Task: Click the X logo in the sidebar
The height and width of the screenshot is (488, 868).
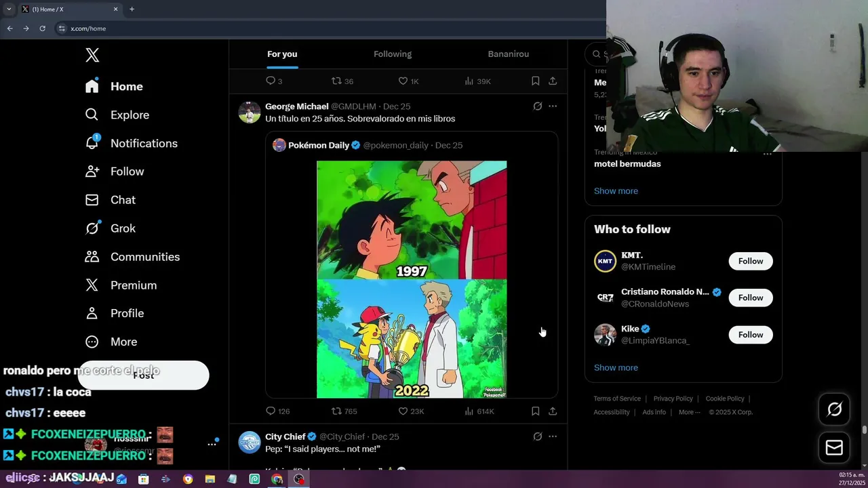Action: (x=92, y=56)
